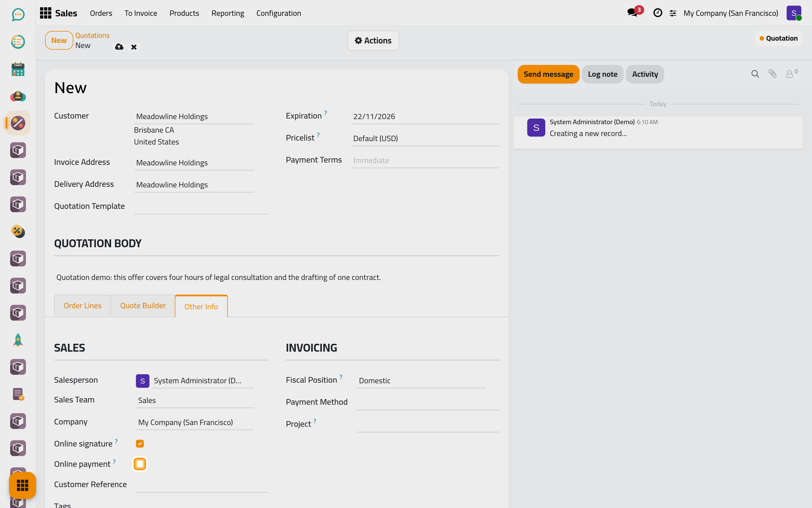Image resolution: width=812 pixels, height=508 pixels.
Task: Switch to the Quote Builder tab
Action: coord(143,306)
